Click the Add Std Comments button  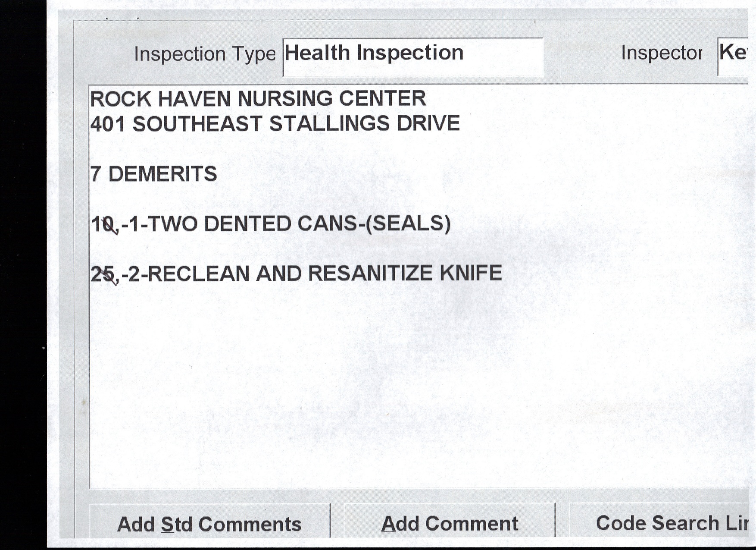[209, 524]
